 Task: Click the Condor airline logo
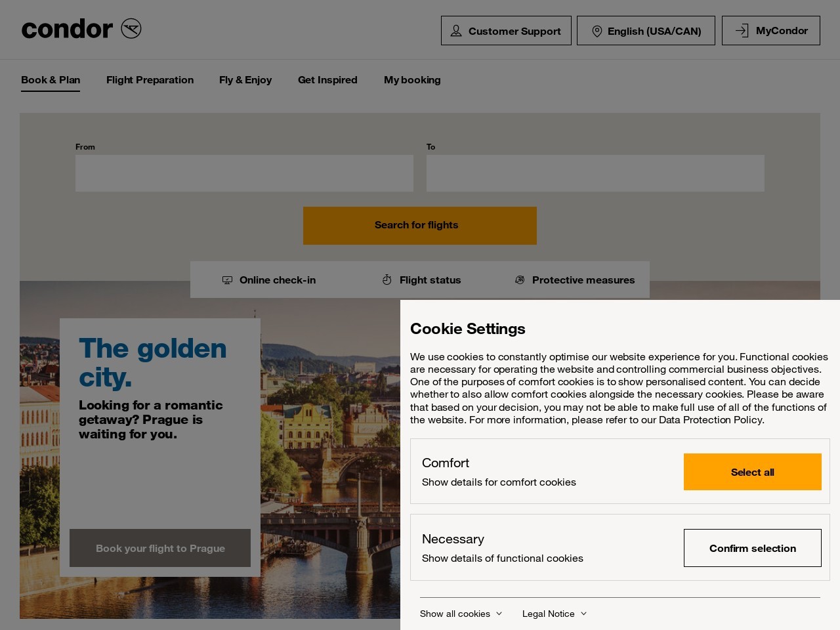tap(66, 29)
